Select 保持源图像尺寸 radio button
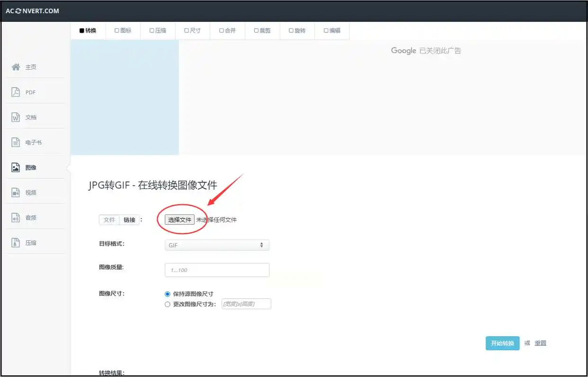588x377 pixels. coord(167,294)
